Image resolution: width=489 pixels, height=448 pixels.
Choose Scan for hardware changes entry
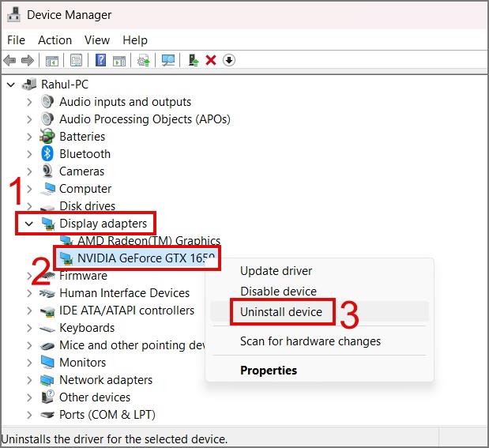pos(320,341)
